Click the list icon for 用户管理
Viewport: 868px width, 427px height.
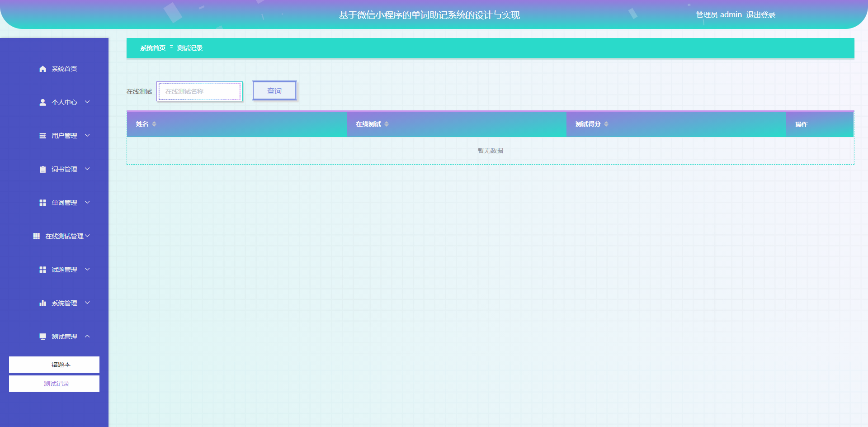click(42, 136)
